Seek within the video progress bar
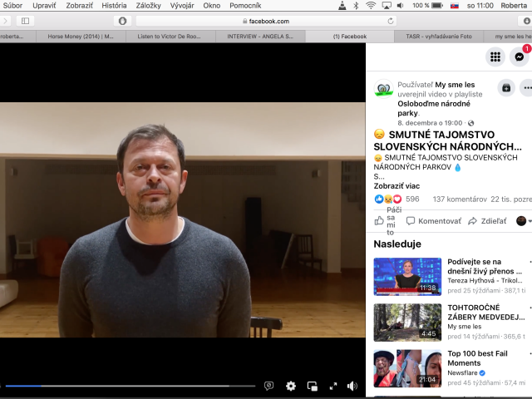The height and width of the screenshot is (399, 532). coord(131,386)
